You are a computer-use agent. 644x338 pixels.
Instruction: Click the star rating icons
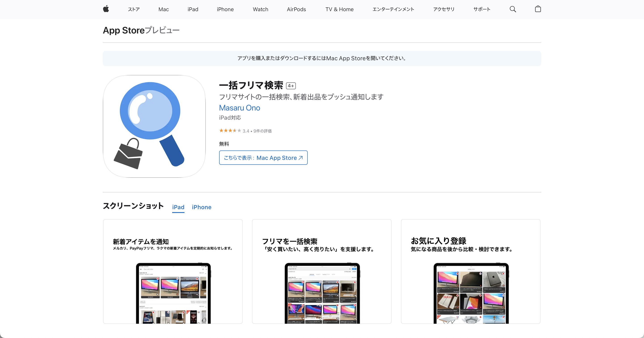click(230, 131)
